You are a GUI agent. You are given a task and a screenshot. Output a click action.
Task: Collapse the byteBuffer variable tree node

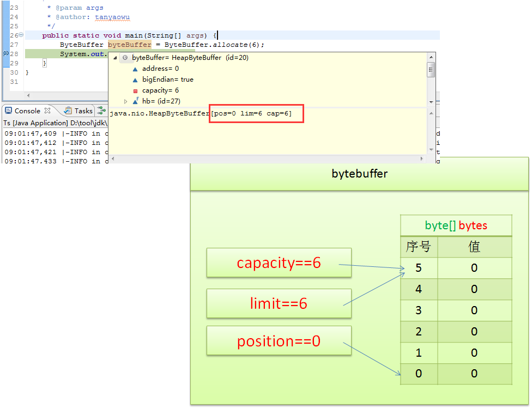tap(115, 58)
